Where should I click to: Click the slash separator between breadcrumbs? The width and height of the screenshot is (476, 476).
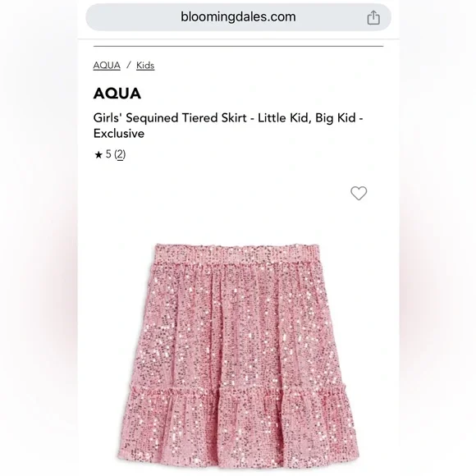coord(129,65)
